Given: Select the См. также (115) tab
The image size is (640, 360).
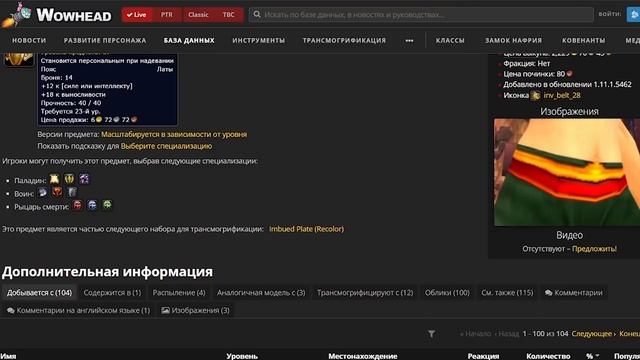Looking at the screenshot, I should (507, 293).
